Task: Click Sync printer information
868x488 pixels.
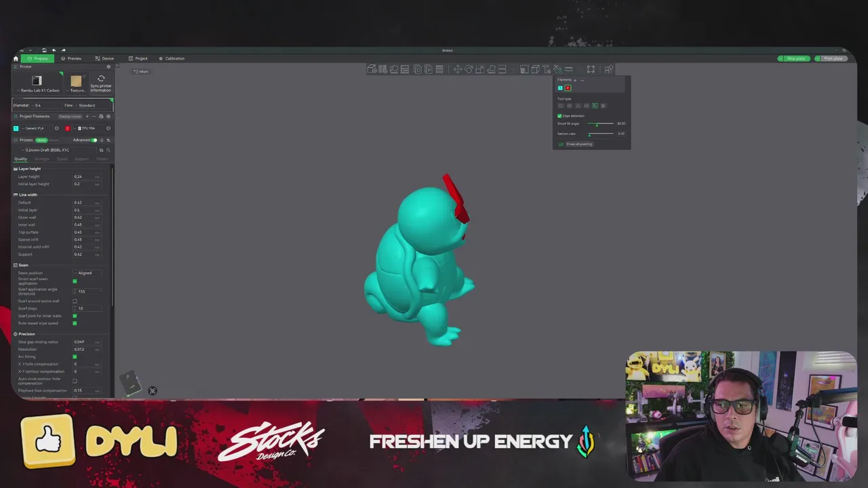Action: pyautogui.click(x=101, y=84)
